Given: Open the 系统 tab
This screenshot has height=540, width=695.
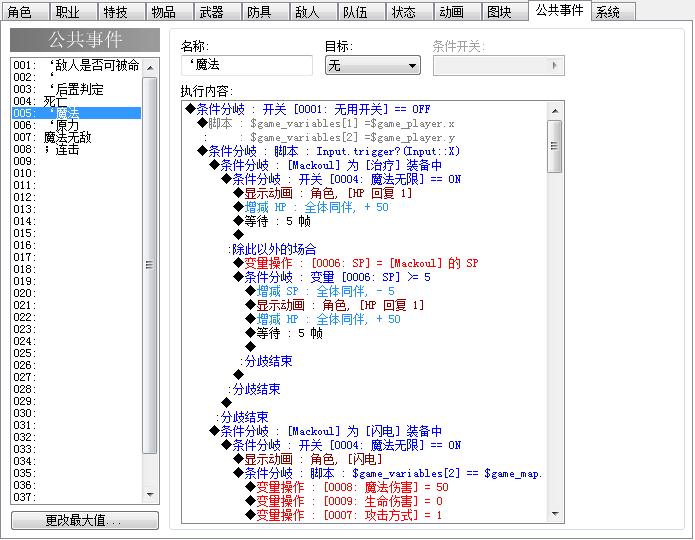Looking at the screenshot, I should [613, 12].
